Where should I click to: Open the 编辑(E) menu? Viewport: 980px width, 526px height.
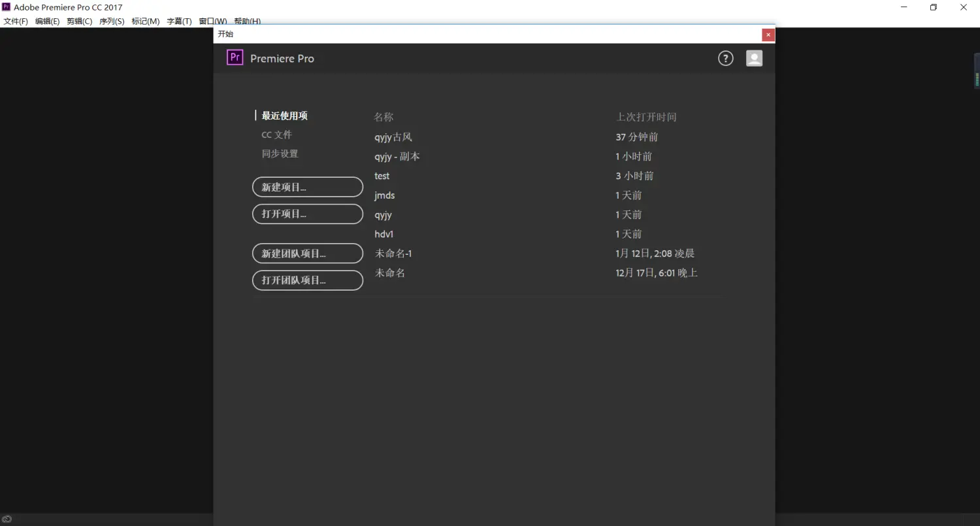(47, 21)
